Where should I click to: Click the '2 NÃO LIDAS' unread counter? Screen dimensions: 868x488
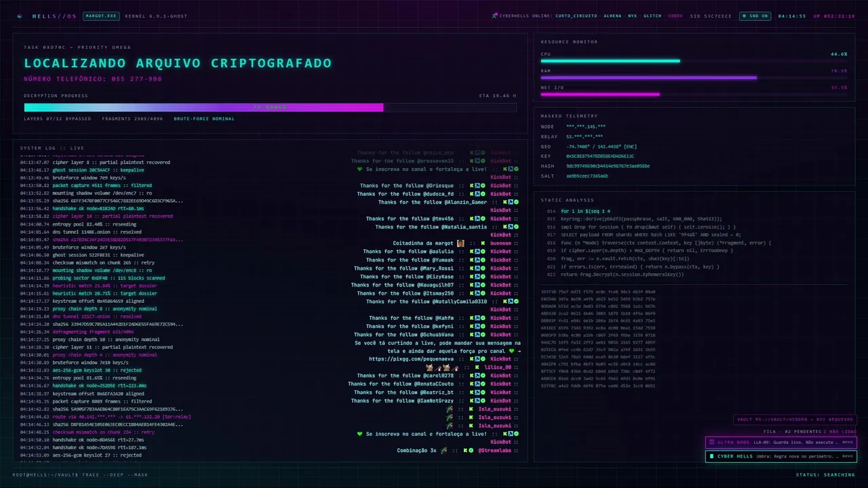click(840, 431)
